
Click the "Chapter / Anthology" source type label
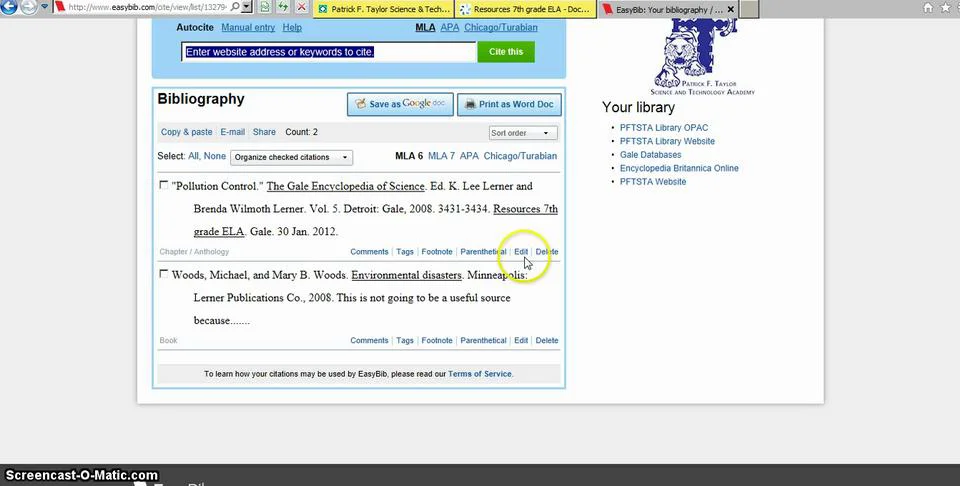coord(194,252)
